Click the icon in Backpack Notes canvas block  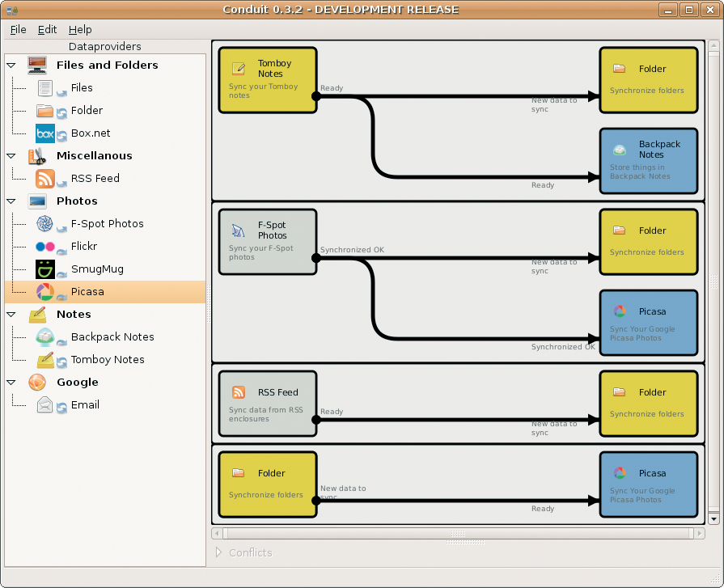pyautogui.click(x=619, y=150)
